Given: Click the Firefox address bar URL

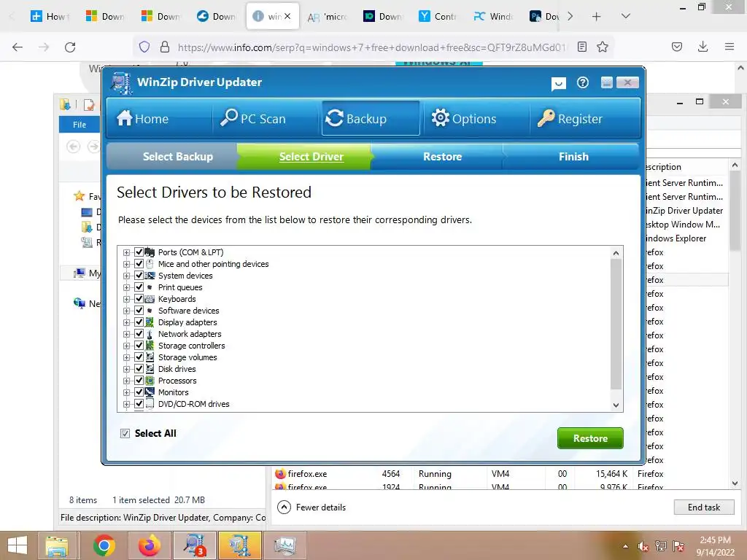Looking at the screenshot, I should tap(371, 47).
